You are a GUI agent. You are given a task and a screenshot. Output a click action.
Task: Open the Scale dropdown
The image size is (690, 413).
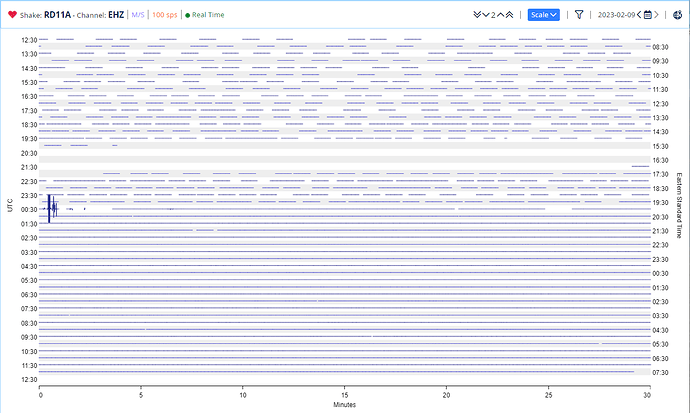click(x=543, y=15)
